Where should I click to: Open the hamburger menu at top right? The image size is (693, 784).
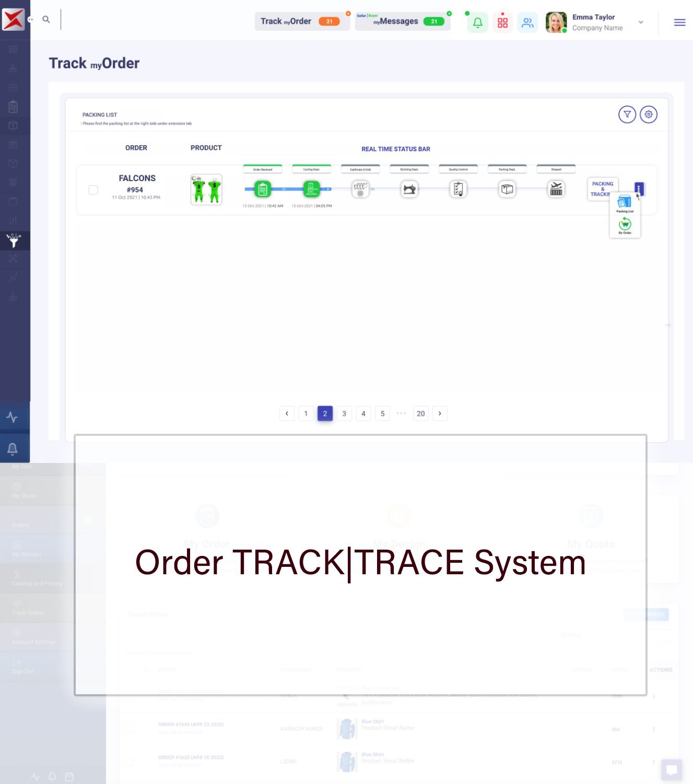(679, 22)
